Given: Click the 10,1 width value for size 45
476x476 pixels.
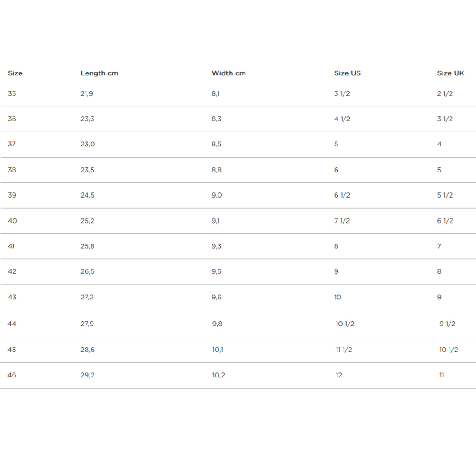Looking at the screenshot, I should [218, 350].
